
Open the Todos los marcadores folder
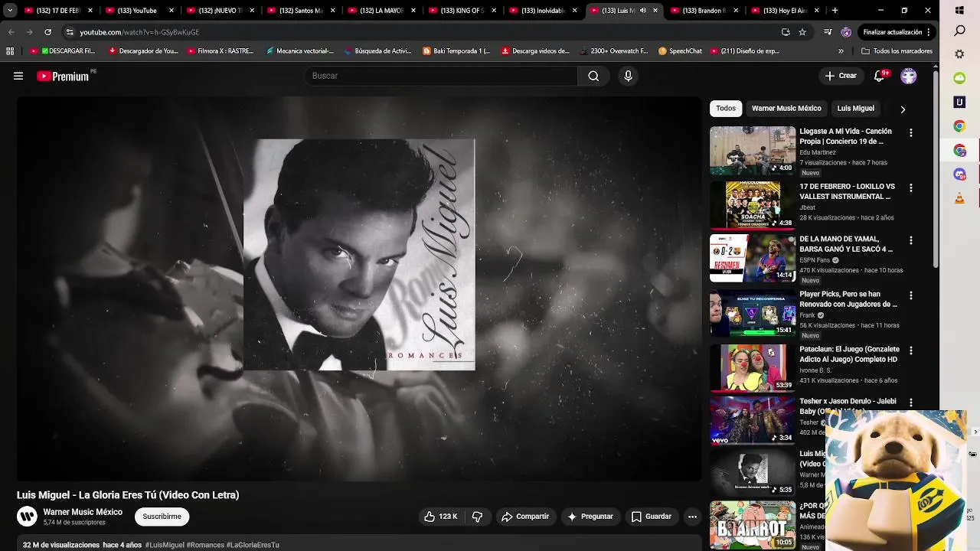tap(897, 51)
